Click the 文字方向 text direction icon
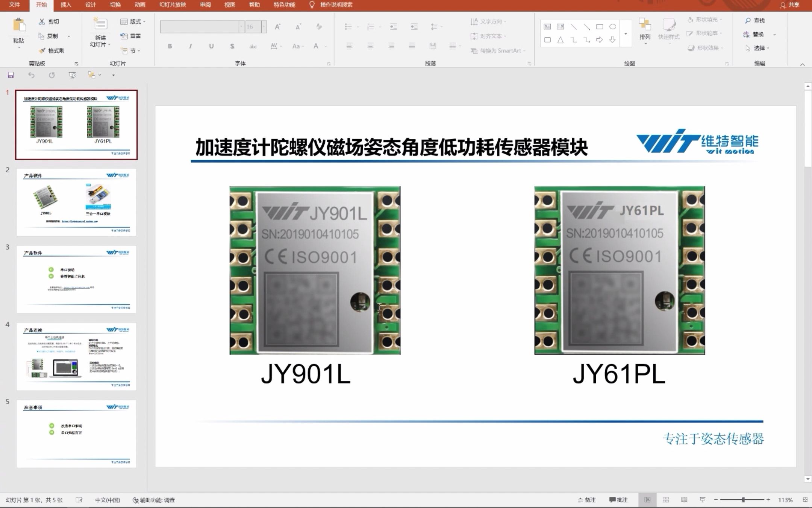Screen dimensions: 812x508 (474, 21)
